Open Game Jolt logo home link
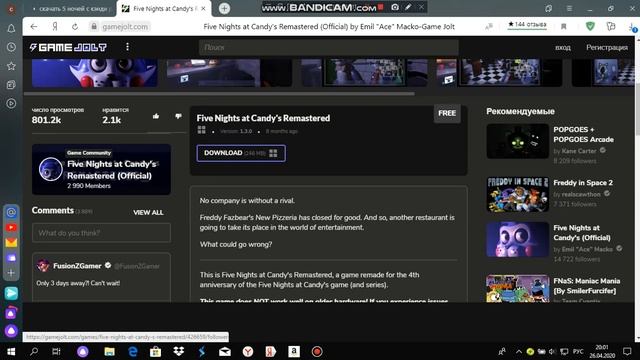Image resolution: width=640 pixels, height=360 pixels. [68, 47]
